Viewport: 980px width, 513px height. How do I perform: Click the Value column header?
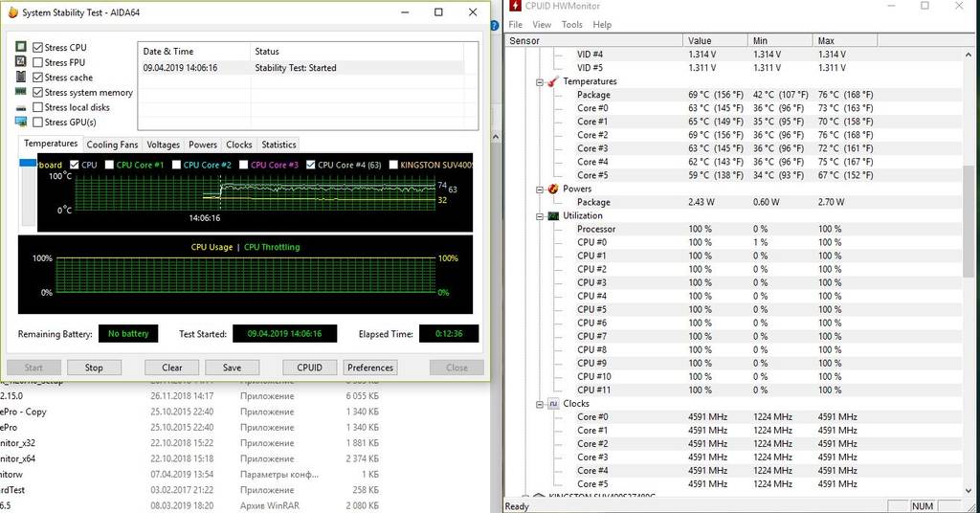pos(716,40)
